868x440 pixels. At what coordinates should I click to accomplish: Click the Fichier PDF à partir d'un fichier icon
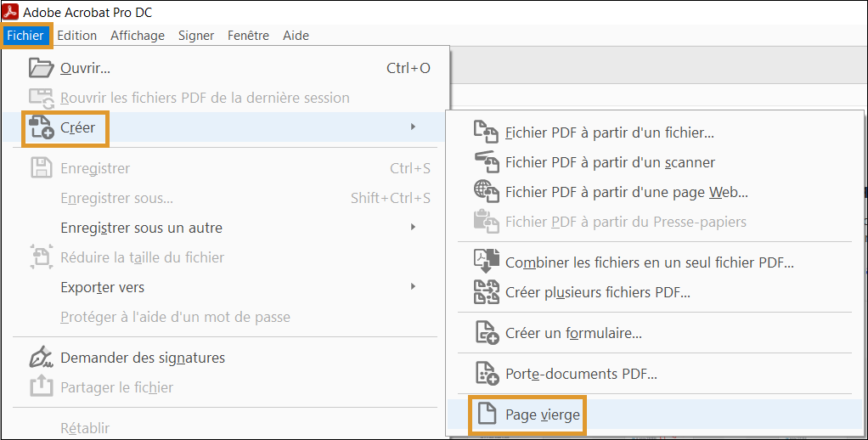point(486,133)
